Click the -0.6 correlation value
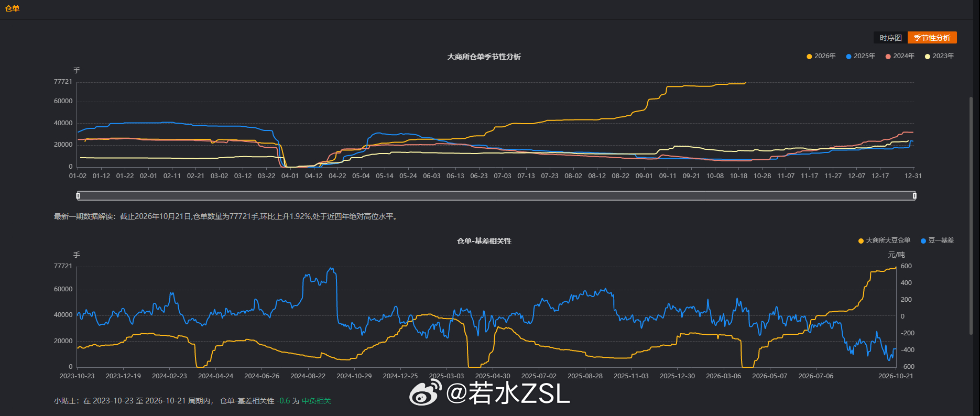This screenshot has width=980, height=416. click(x=284, y=401)
